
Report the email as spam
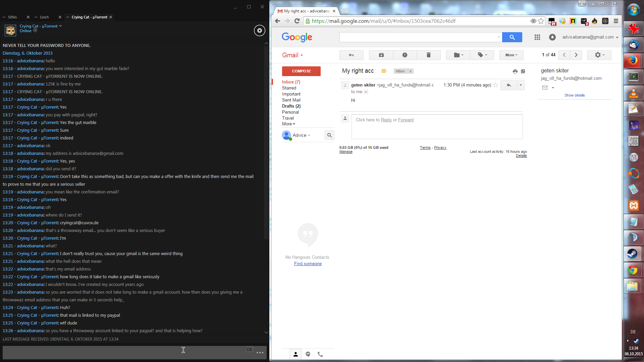coord(405,55)
